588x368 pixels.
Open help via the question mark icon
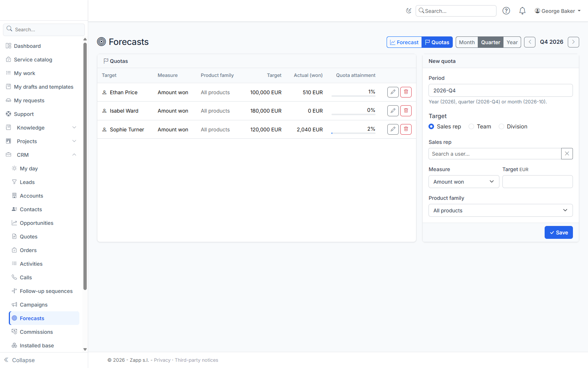click(506, 11)
